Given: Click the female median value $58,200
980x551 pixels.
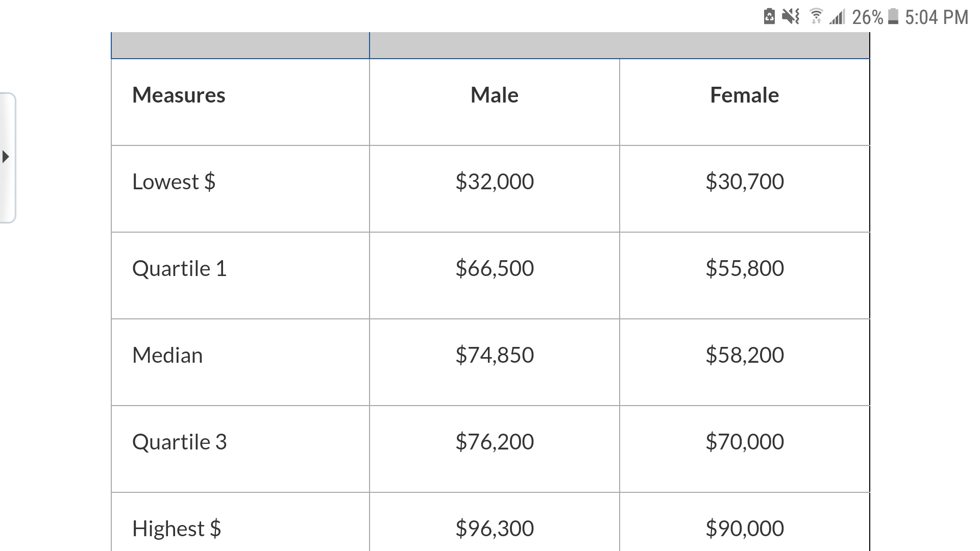Looking at the screenshot, I should tap(745, 355).
